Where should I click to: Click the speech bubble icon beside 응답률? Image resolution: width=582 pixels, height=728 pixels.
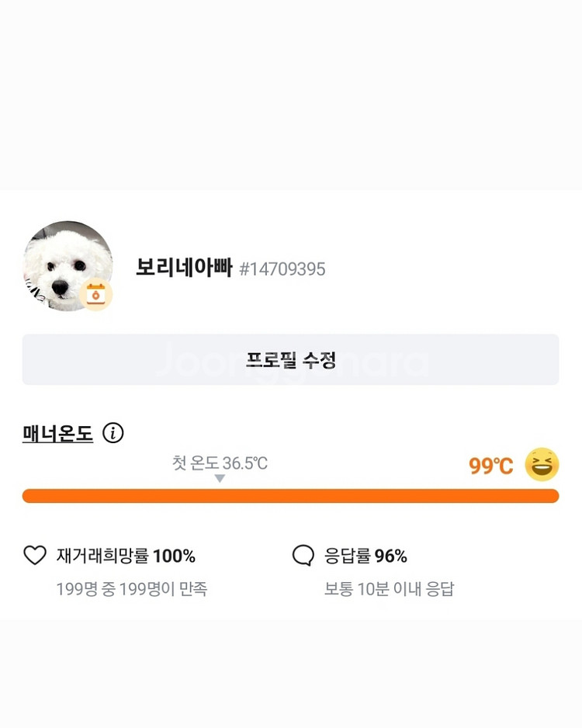tap(303, 556)
